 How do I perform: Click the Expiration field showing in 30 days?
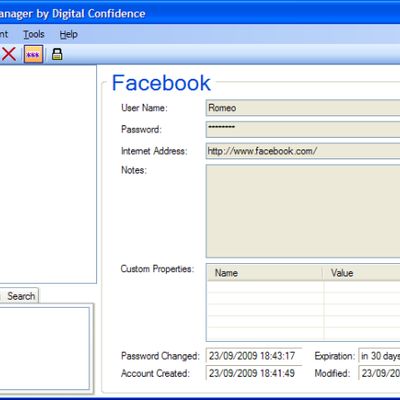[x=379, y=356]
